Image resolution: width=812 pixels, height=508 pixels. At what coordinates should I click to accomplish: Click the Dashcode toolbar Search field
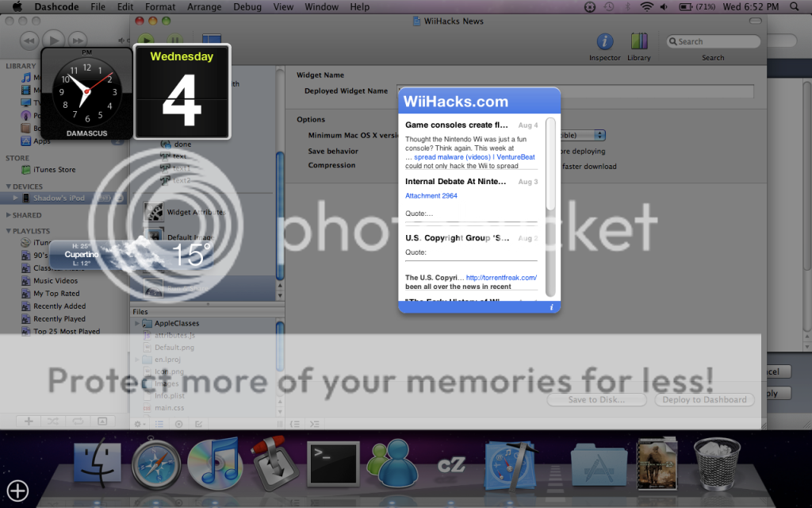pyautogui.click(x=713, y=41)
